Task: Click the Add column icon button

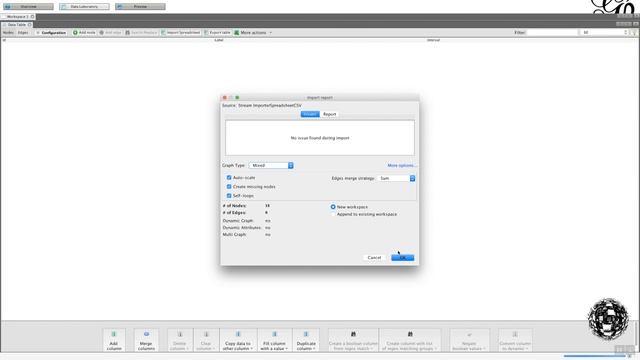Action: pos(114,340)
